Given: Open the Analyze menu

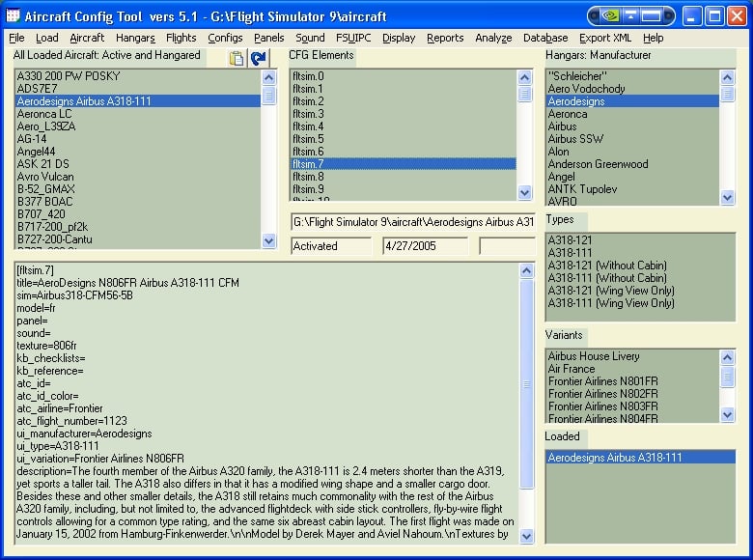Looking at the screenshot, I should click(493, 38).
